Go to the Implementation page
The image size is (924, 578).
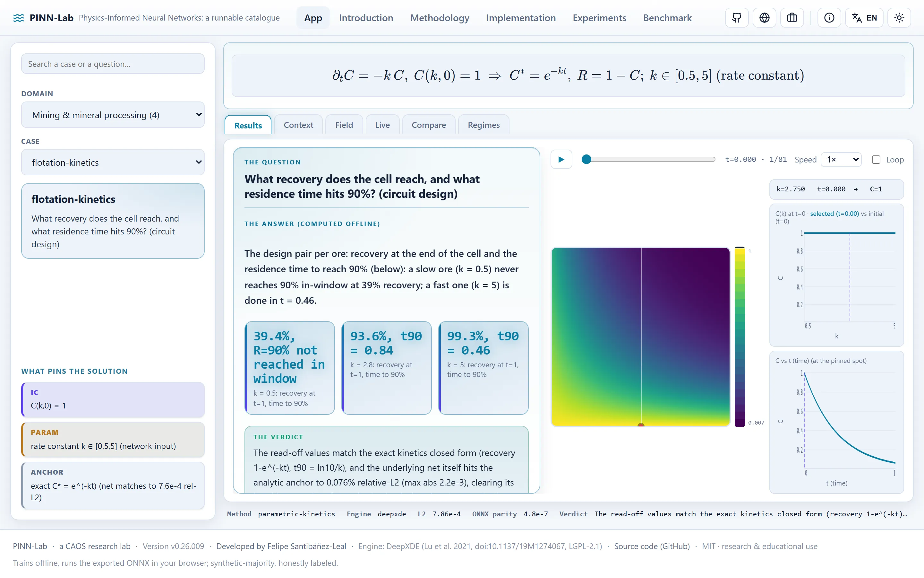click(x=521, y=18)
